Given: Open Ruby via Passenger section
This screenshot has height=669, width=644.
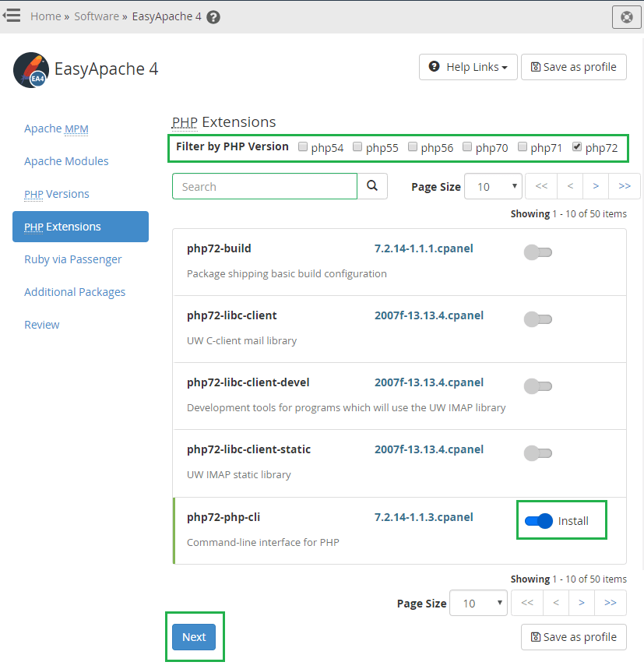Looking at the screenshot, I should pyautogui.click(x=73, y=259).
